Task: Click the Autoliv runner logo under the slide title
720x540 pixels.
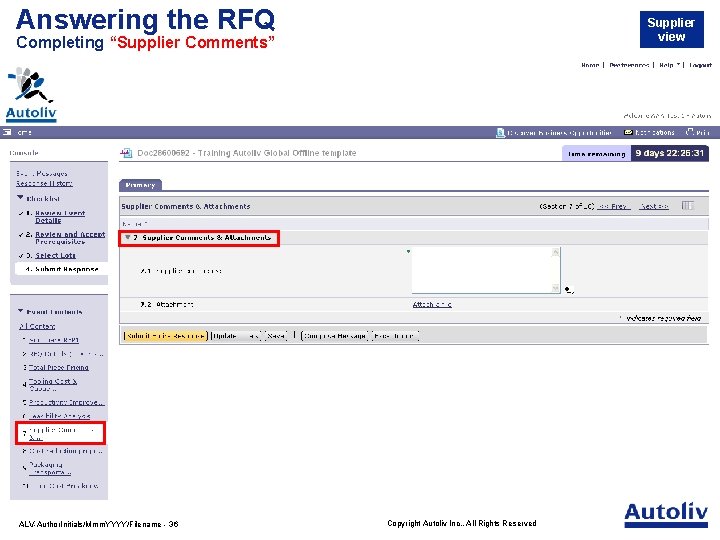Action: (31, 95)
